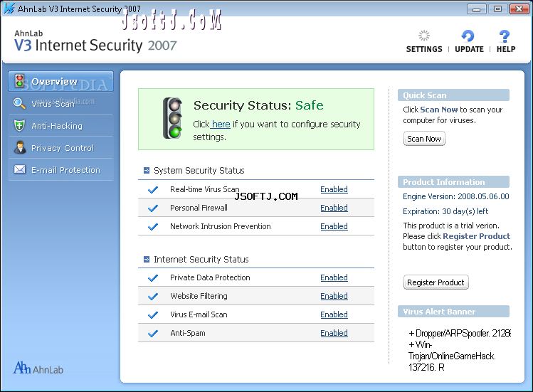The width and height of the screenshot is (533, 392).
Task: Maximize the AhnLab window
Action: click(497, 9)
